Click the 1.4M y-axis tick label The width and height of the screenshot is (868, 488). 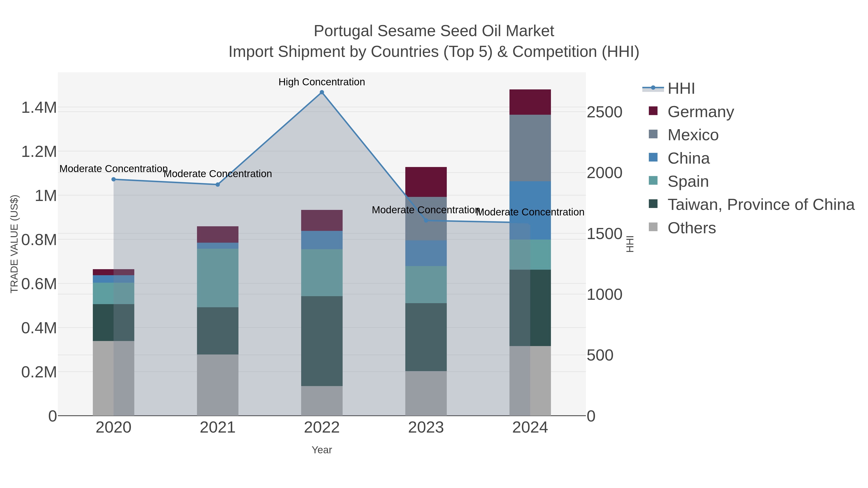point(39,108)
